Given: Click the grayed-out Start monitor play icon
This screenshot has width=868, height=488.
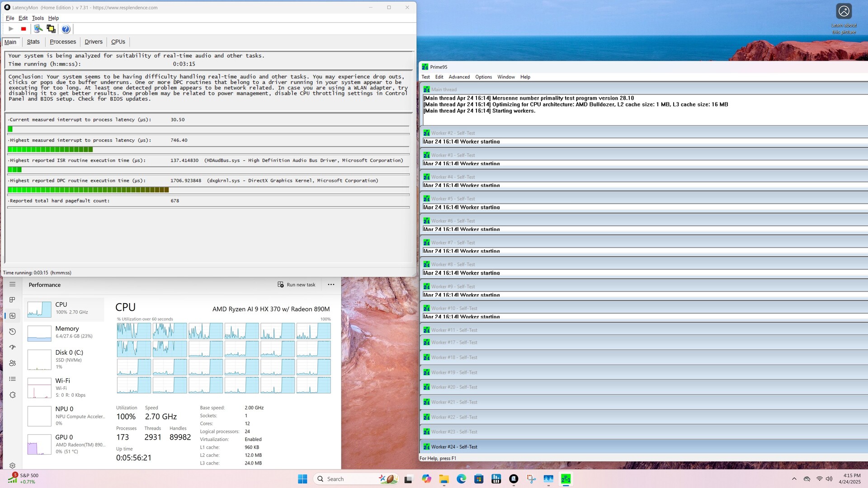Looking at the screenshot, I should pyautogui.click(x=11, y=29).
